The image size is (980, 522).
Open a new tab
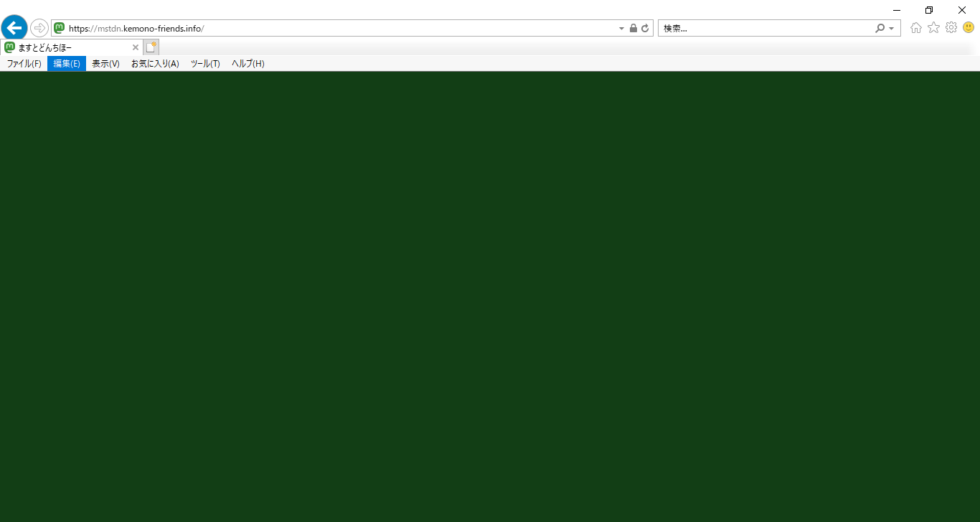click(151, 47)
